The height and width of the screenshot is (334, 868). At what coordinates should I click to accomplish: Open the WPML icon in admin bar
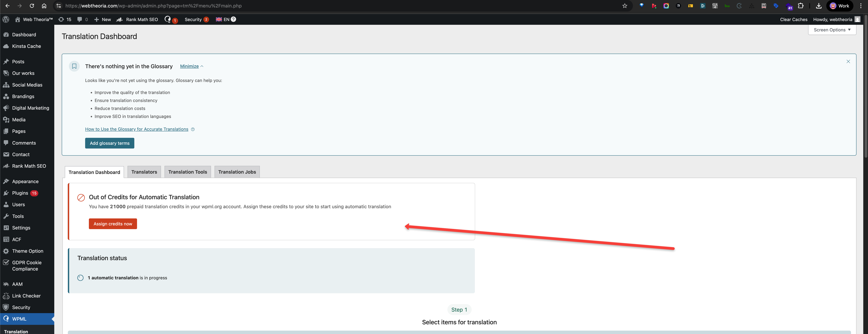[x=168, y=19]
